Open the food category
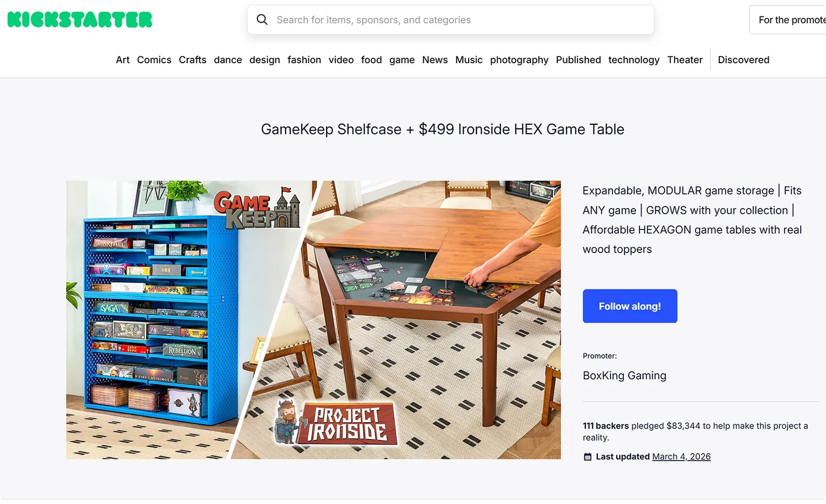Screen dimensions: 826x504 [371, 60]
